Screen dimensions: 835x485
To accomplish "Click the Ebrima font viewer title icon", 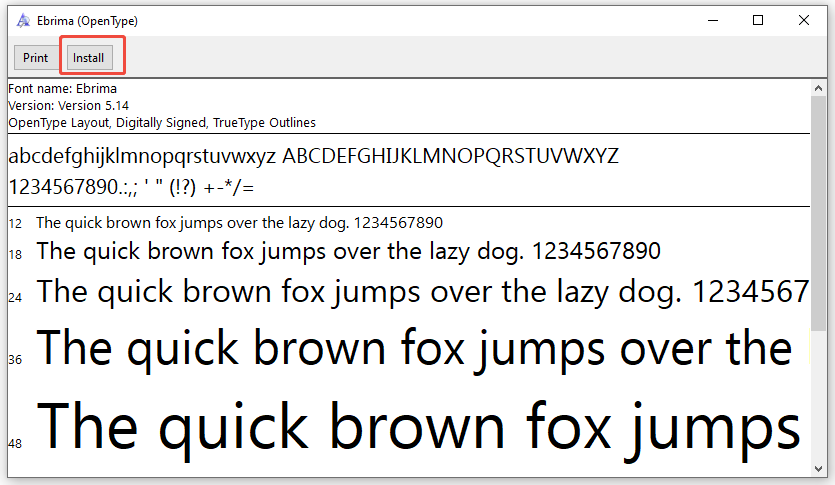I will click(x=23, y=21).
